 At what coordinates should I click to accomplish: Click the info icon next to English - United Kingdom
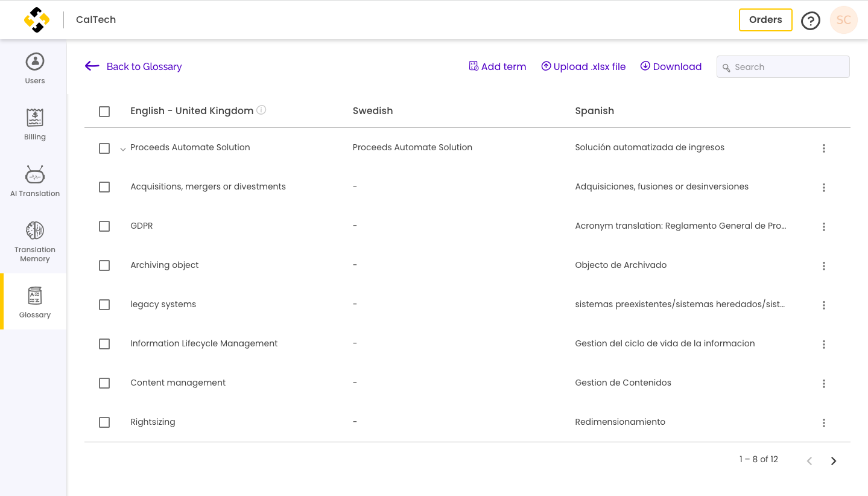click(x=261, y=110)
